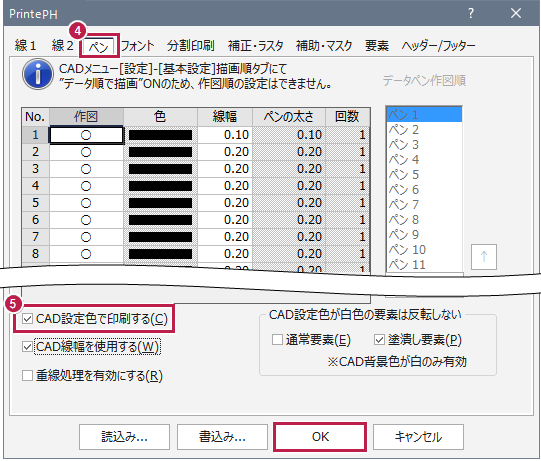The height and width of the screenshot is (461, 541).
Task: Open the ヘッダー/フッター tab
Action: click(438, 46)
